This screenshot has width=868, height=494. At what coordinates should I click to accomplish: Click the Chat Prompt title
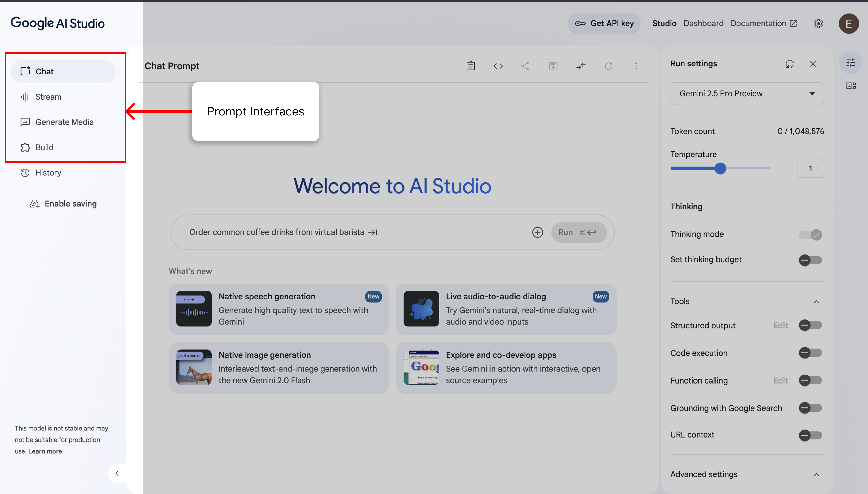coord(172,66)
